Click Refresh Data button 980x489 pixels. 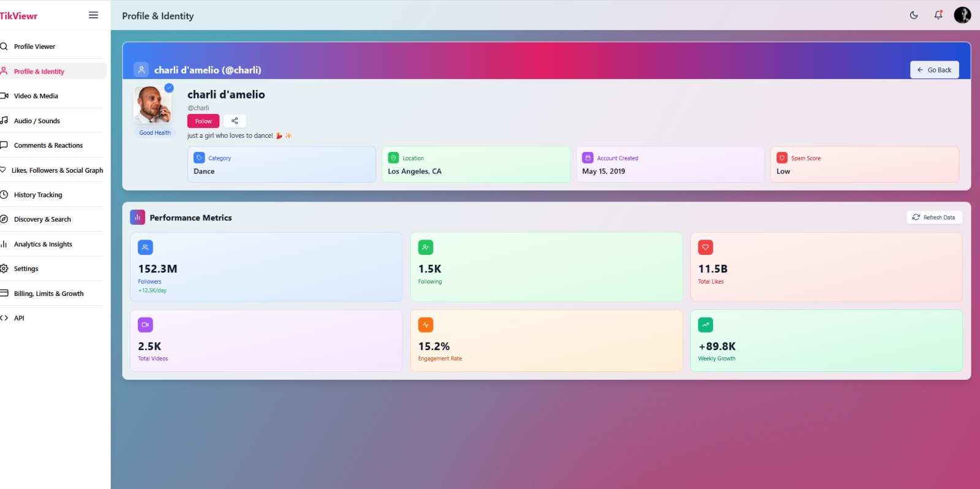point(934,218)
